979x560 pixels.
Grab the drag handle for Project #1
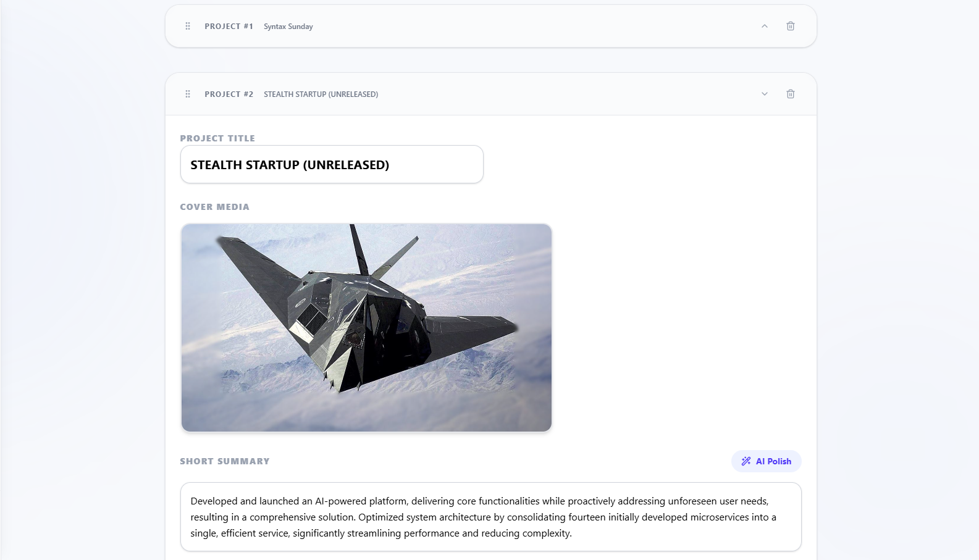pyautogui.click(x=188, y=26)
